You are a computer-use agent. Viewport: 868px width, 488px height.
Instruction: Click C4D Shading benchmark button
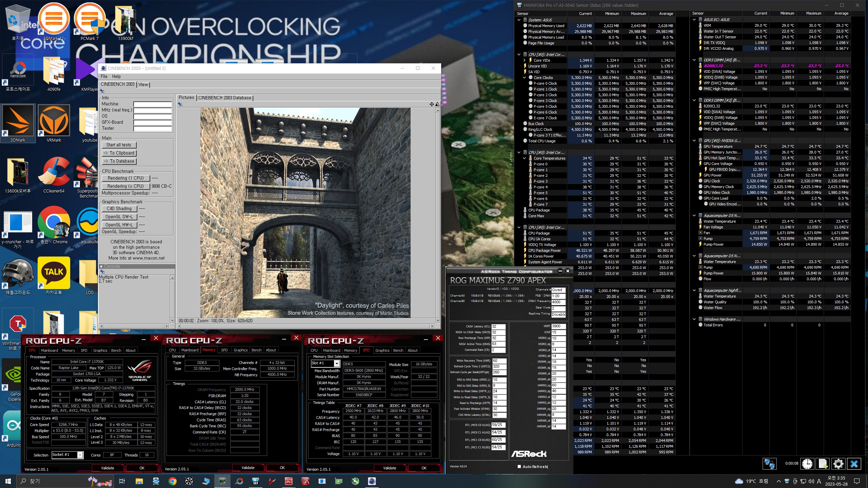click(119, 209)
